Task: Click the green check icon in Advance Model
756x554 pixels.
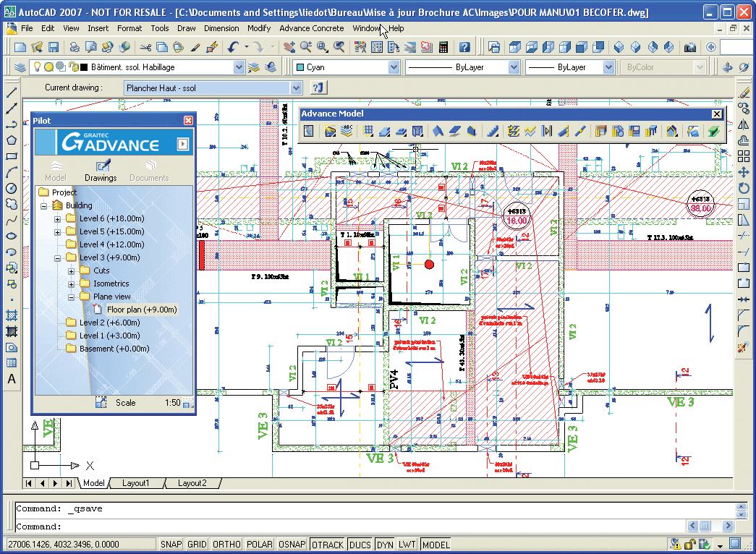Action: [713, 131]
